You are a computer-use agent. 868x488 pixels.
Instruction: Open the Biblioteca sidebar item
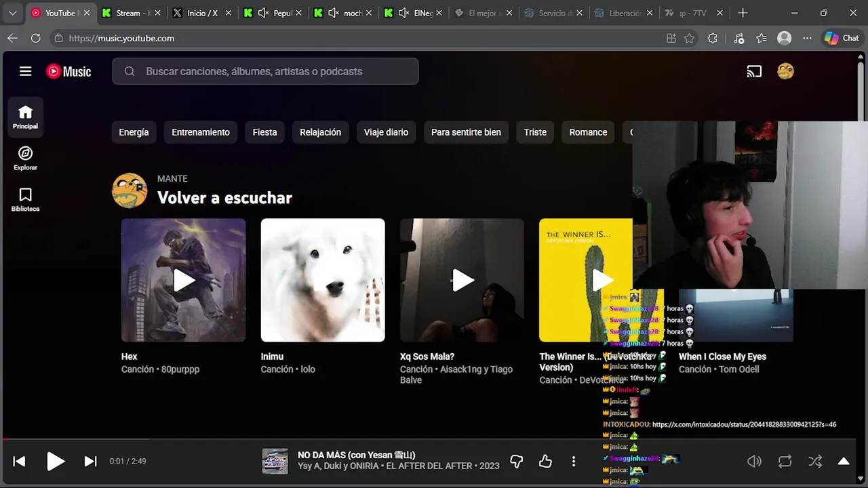coord(25,200)
